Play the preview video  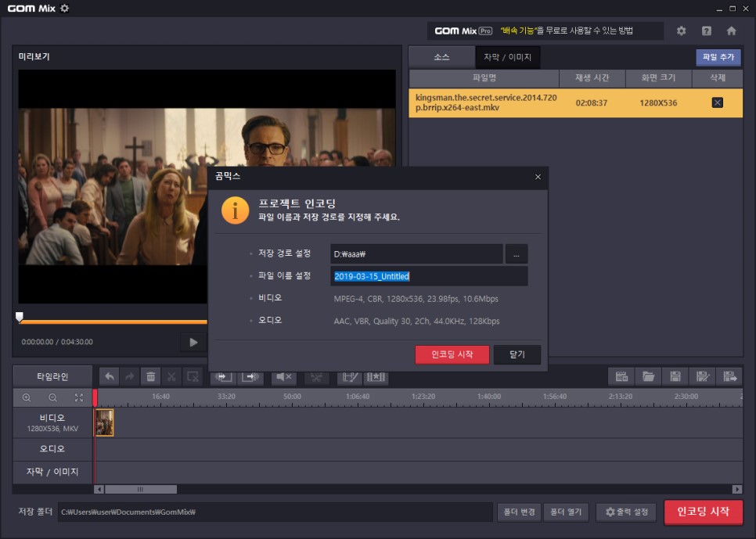coord(193,343)
